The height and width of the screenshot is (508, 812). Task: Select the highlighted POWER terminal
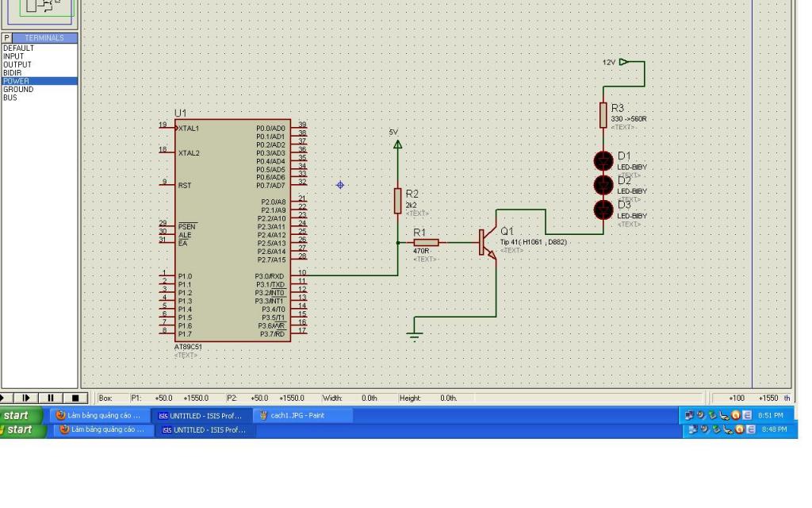[x=40, y=82]
